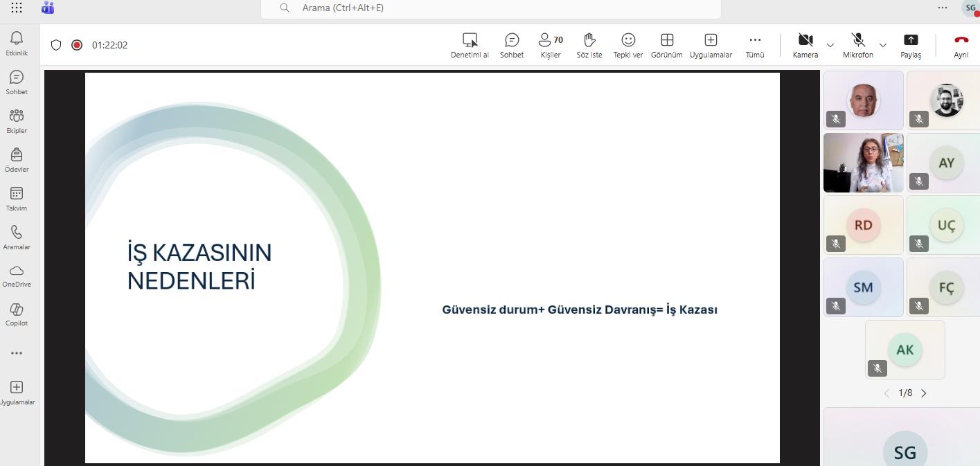Viewport: 980px width, 466px height.
Task: Expand camera options dropdown arrow
Action: (830, 46)
